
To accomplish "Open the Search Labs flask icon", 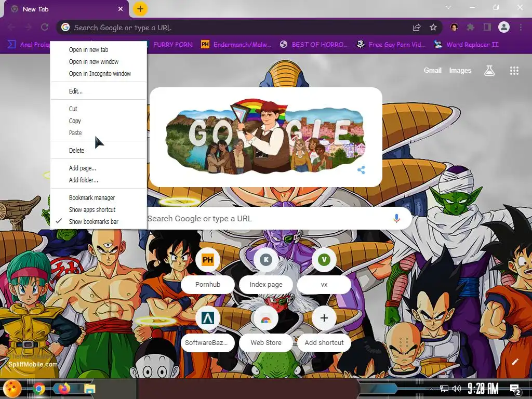I will (x=489, y=71).
